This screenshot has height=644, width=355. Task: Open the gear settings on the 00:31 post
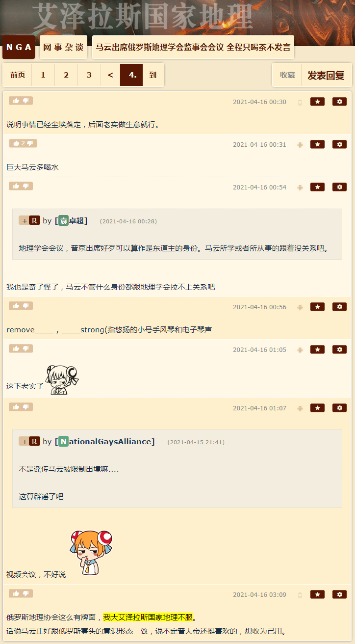[339, 144]
